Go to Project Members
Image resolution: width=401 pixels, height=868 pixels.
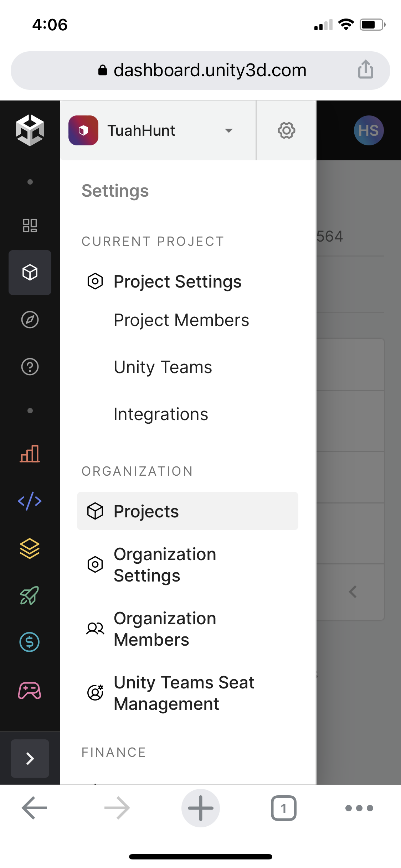point(181,320)
